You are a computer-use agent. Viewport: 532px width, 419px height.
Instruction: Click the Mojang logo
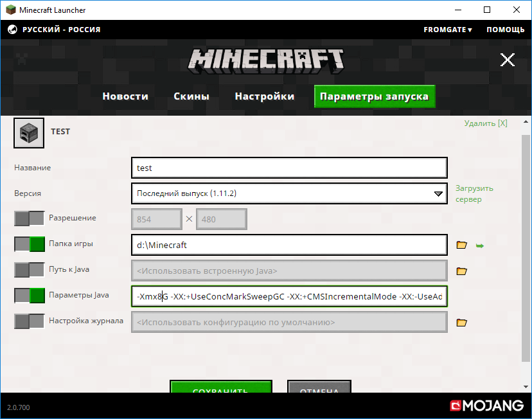(x=486, y=406)
